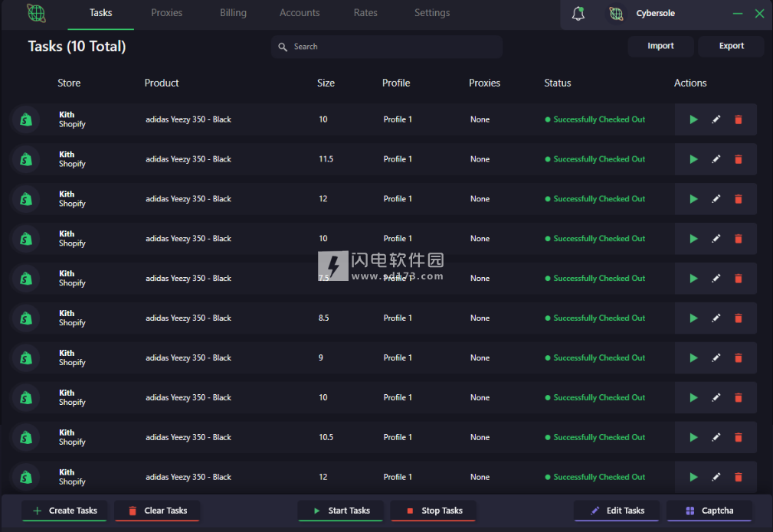This screenshot has height=532, width=773.
Task: Click Shopify bag icon in size 9 row
Action: 25,358
